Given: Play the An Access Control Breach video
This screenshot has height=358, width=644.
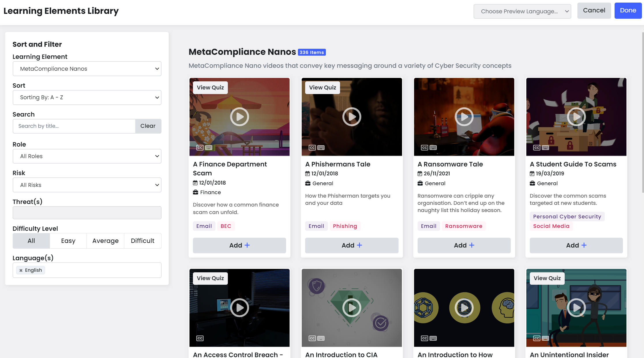Looking at the screenshot, I should (239, 308).
